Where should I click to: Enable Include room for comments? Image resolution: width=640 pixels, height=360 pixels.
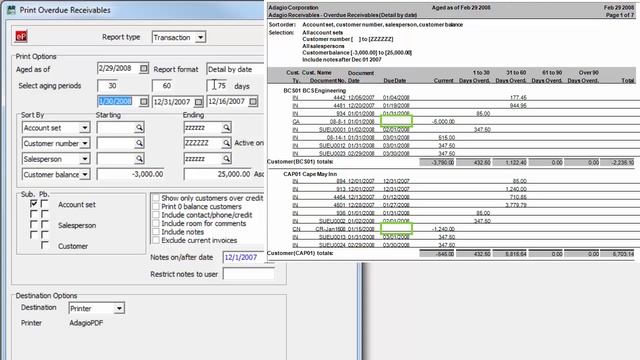pyautogui.click(x=156, y=224)
